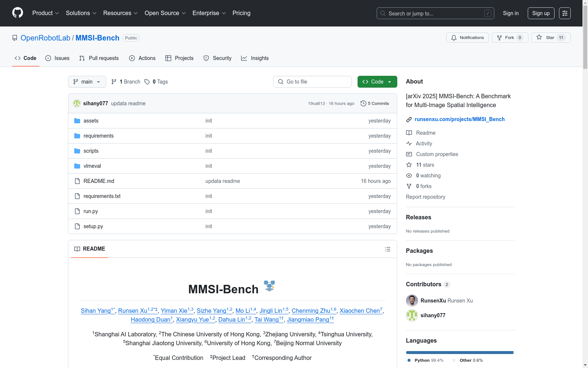Click the requirements.txt file icon
Image resolution: width=588 pixels, height=368 pixels.
(x=77, y=196)
